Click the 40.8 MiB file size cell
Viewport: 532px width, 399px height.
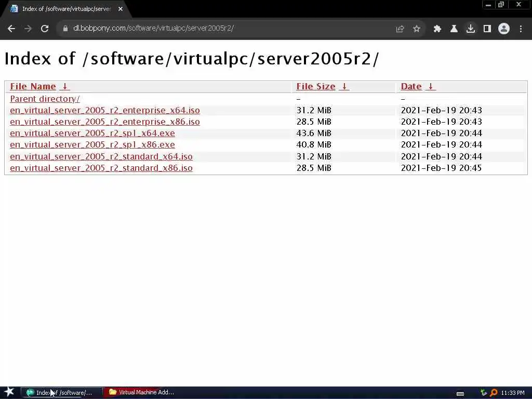pos(314,145)
